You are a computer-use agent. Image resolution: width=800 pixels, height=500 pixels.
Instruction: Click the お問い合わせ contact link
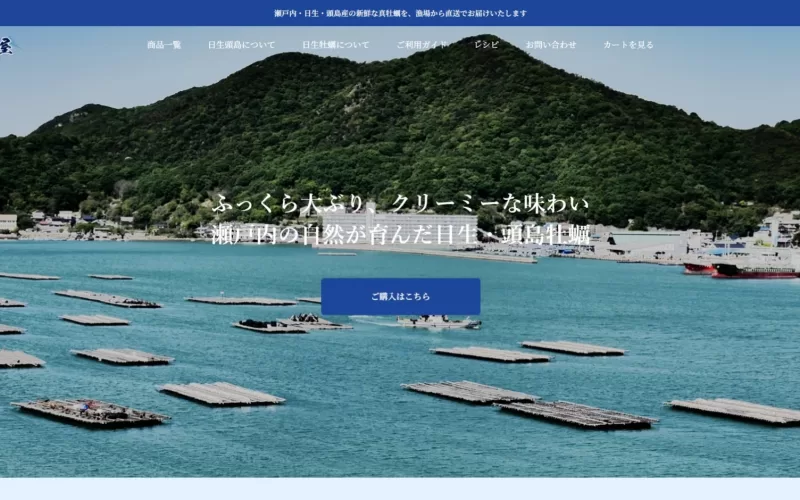551,45
